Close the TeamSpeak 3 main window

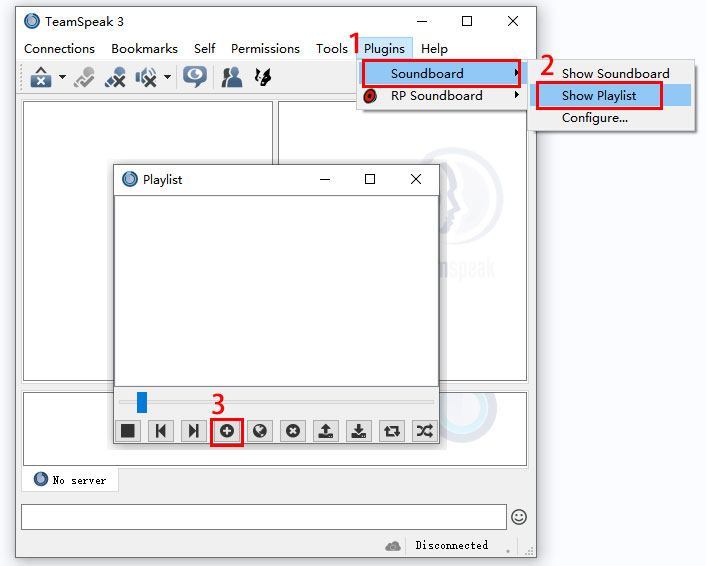513,21
